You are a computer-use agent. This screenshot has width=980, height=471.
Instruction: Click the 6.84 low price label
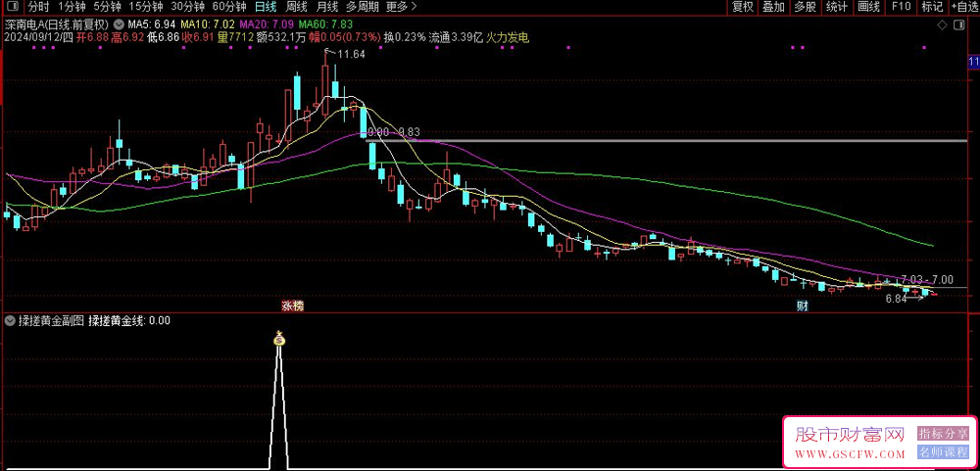click(897, 300)
